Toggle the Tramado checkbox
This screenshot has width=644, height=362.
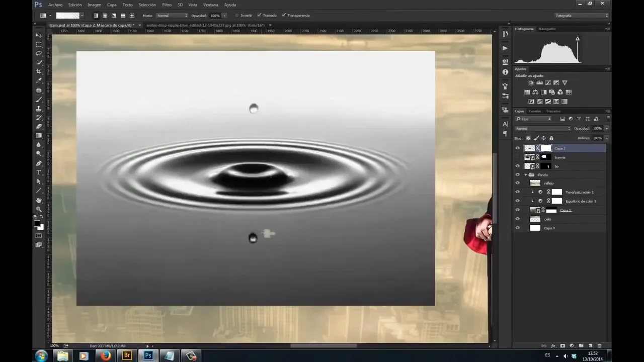tap(259, 16)
